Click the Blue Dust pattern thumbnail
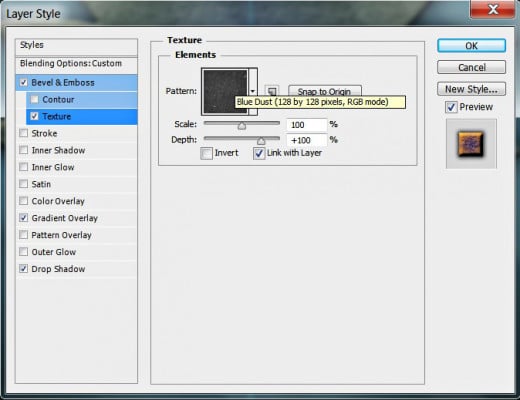The width and height of the screenshot is (520, 400). [x=226, y=91]
